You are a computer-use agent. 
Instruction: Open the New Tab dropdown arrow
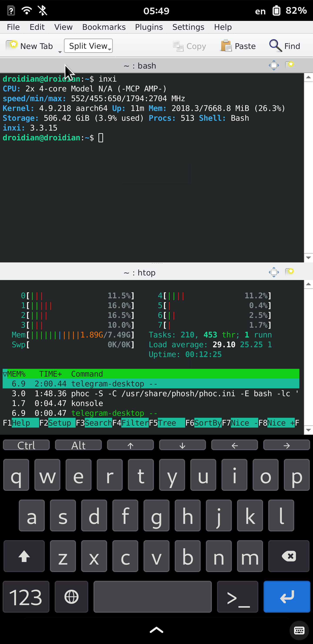(x=60, y=52)
